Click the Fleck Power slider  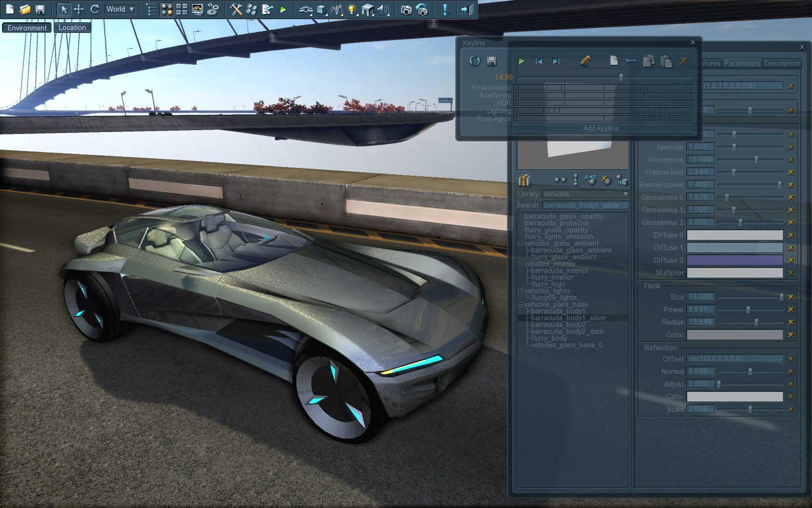(x=750, y=310)
